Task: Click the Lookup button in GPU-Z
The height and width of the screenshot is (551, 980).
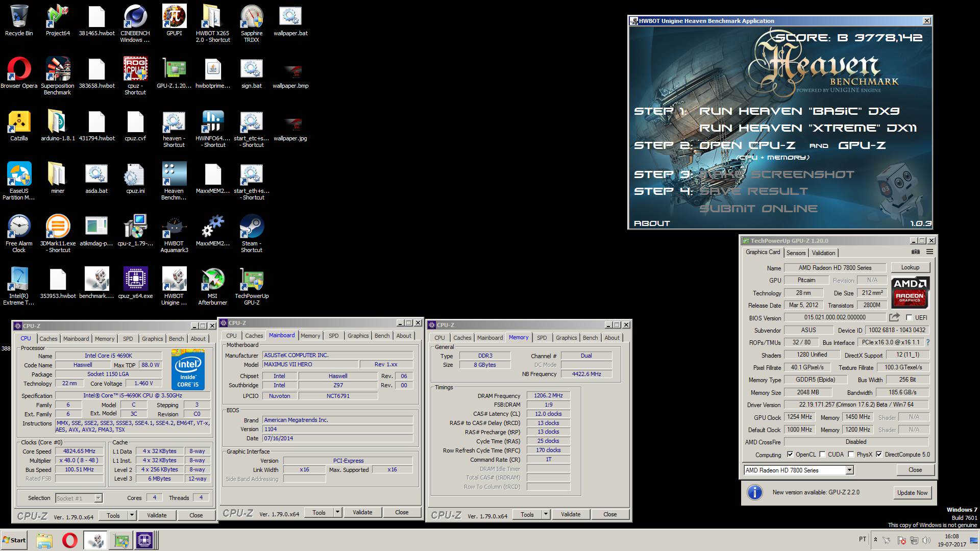Action: click(x=910, y=267)
